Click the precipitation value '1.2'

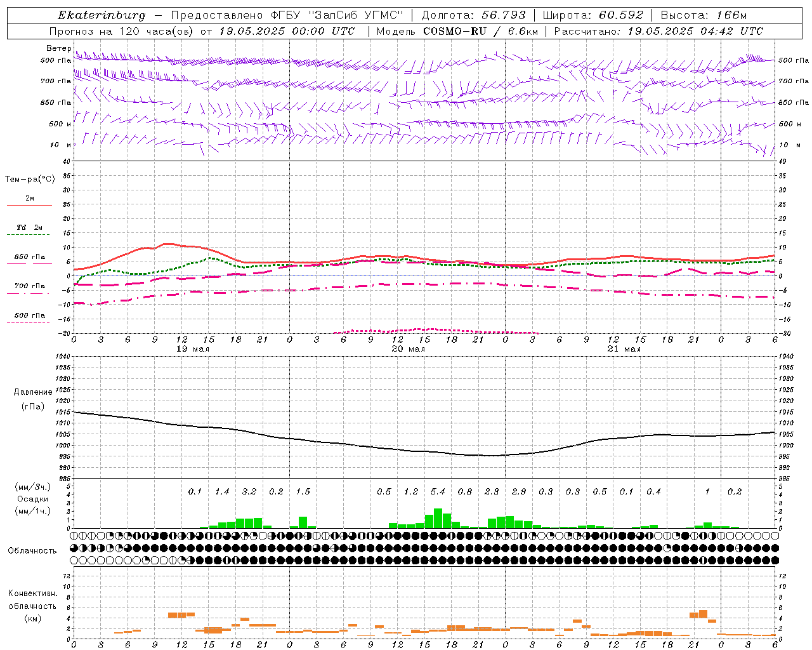click(x=411, y=492)
